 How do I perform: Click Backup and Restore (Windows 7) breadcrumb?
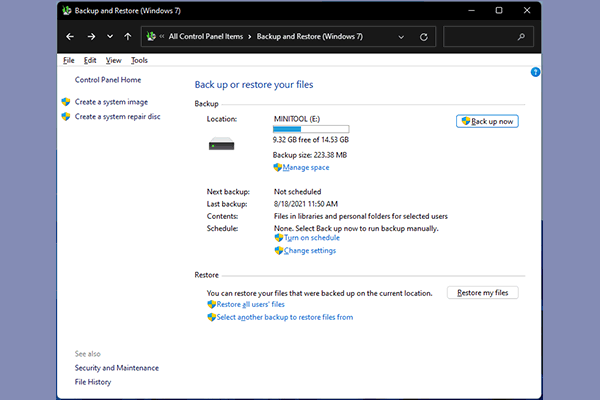310,37
